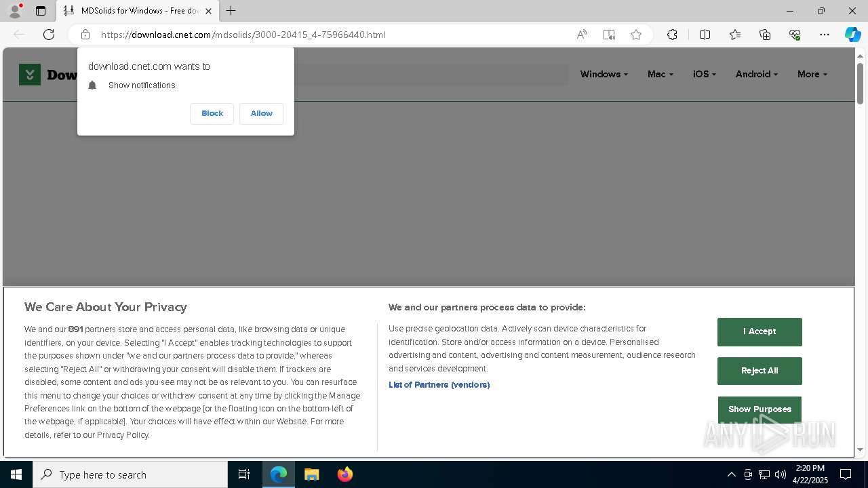Expand the Windows menu
The image size is (868, 488).
(x=604, y=75)
